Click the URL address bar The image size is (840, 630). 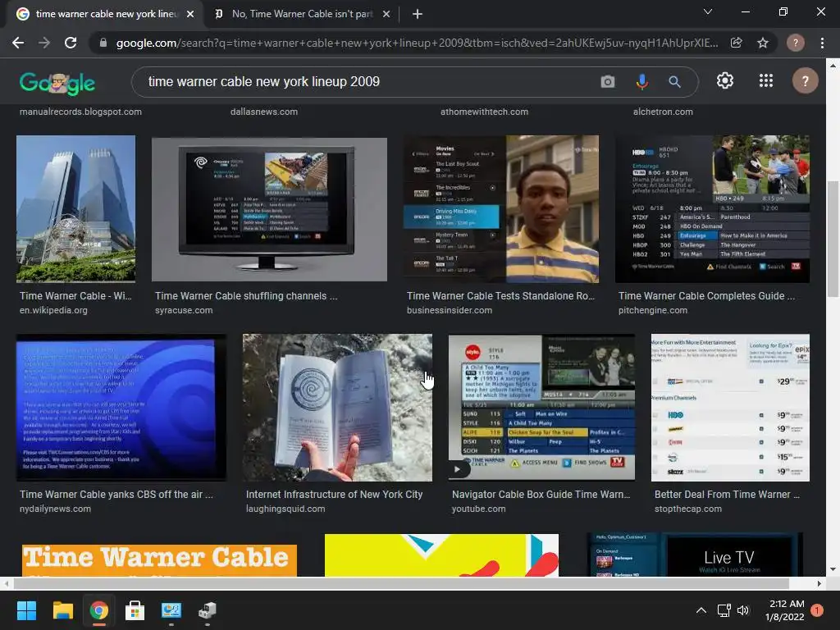click(417, 43)
